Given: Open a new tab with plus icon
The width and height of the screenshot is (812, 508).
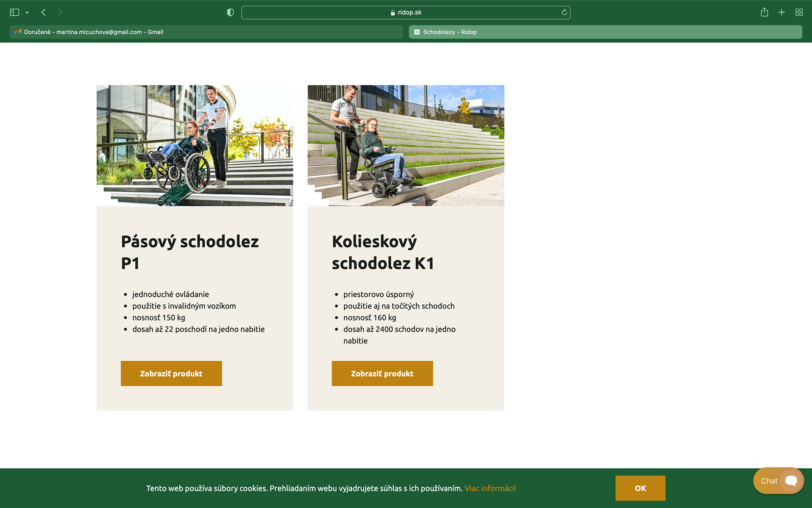Looking at the screenshot, I should click(782, 12).
